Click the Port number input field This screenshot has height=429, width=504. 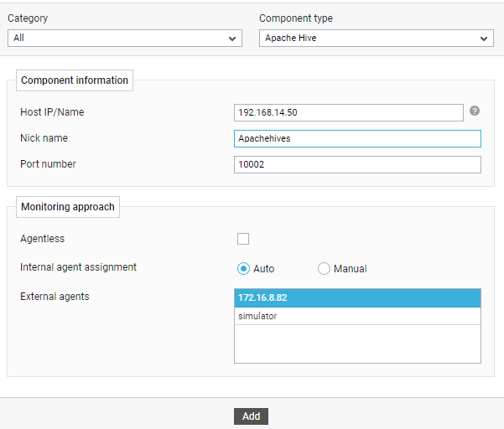click(x=357, y=165)
